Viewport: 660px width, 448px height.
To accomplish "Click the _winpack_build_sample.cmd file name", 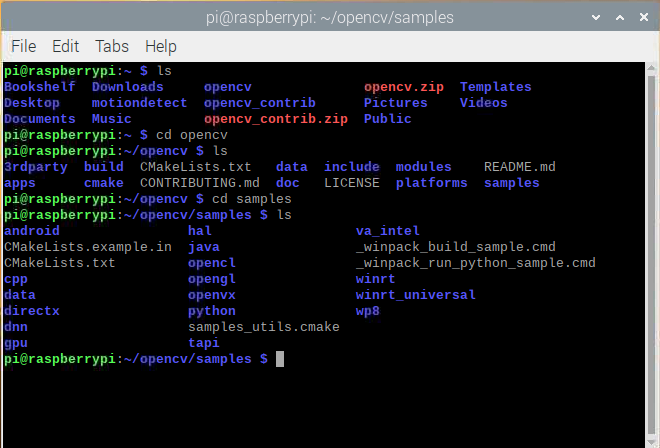I will [455, 247].
